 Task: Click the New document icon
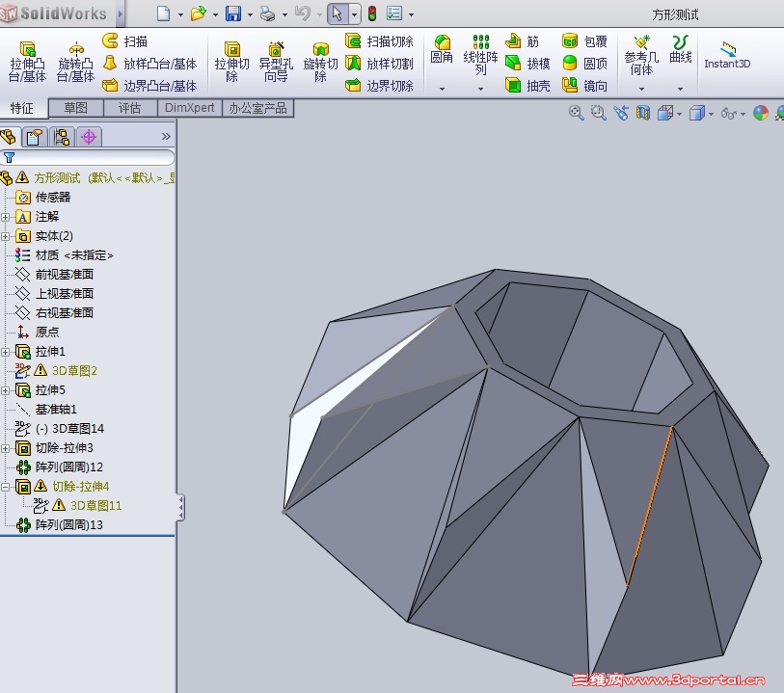click(x=163, y=13)
